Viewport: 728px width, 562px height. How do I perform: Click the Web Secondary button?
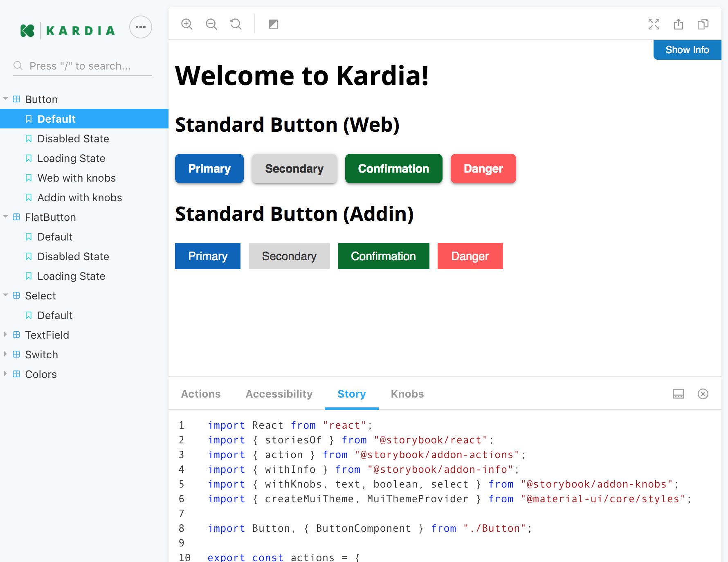pyautogui.click(x=294, y=169)
